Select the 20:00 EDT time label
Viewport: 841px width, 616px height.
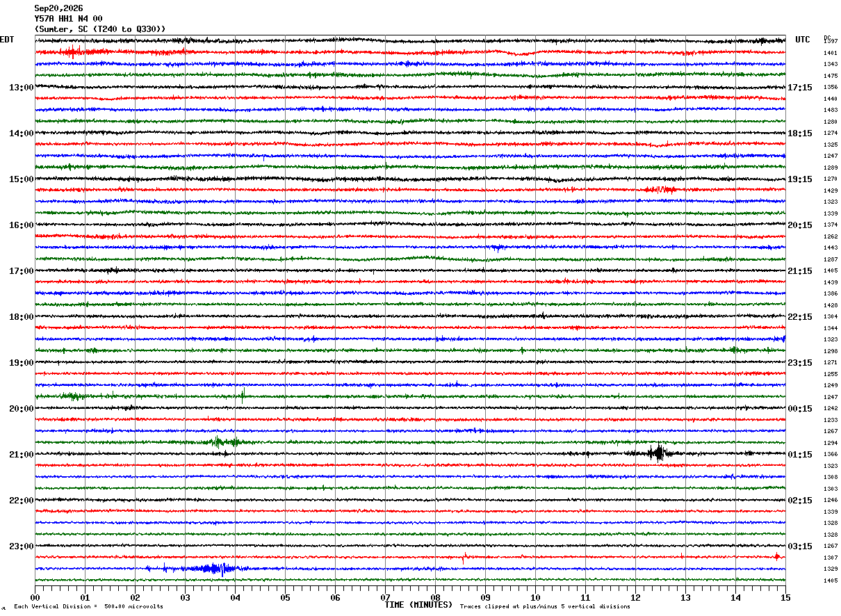point(21,409)
